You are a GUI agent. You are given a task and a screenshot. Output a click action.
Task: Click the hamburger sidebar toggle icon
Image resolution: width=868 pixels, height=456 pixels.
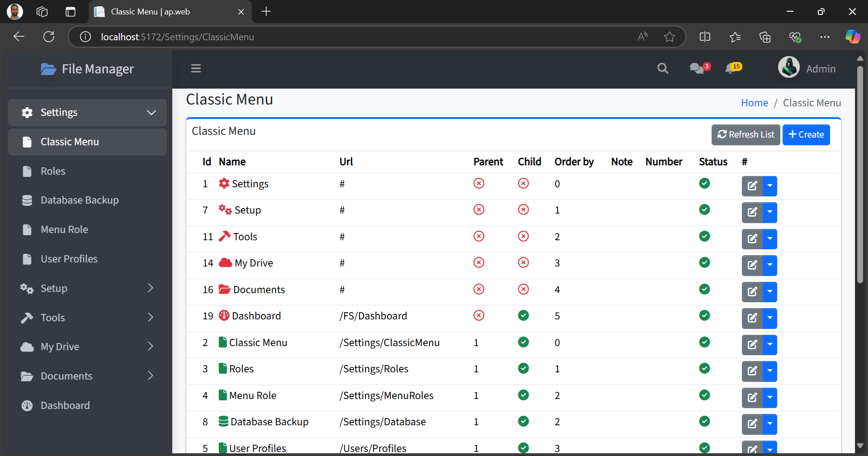pos(196,68)
